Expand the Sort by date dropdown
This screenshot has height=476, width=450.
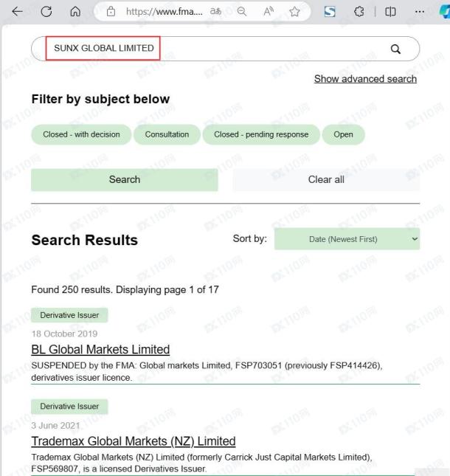[347, 239]
